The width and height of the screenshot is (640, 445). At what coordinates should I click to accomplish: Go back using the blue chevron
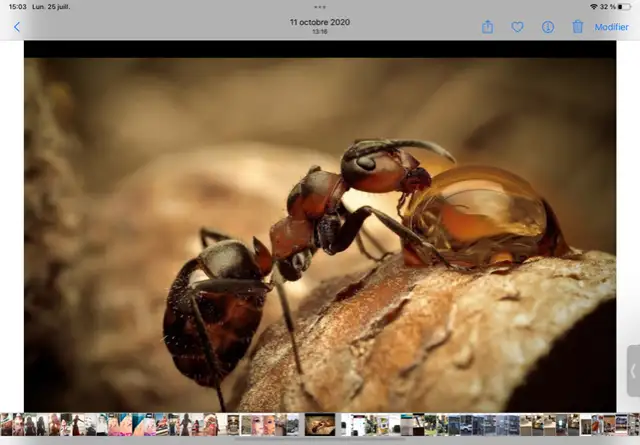(17, 27)
